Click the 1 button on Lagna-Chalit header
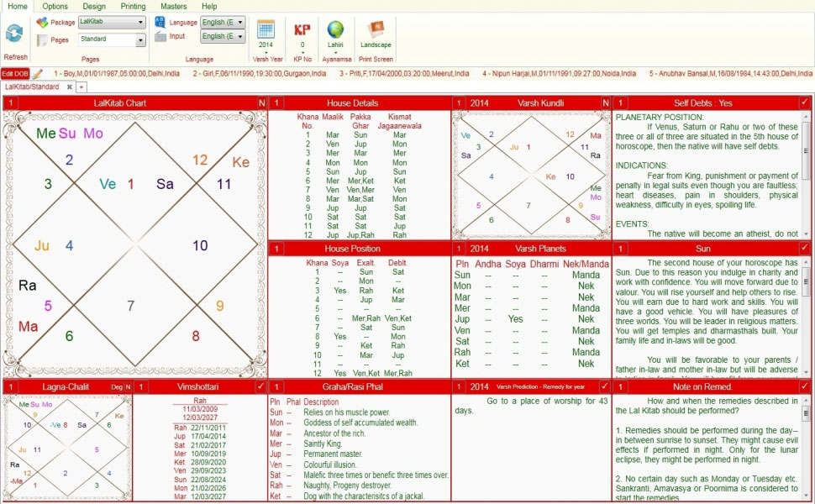Viewport: 815px width, 504px height. [11, 386]
